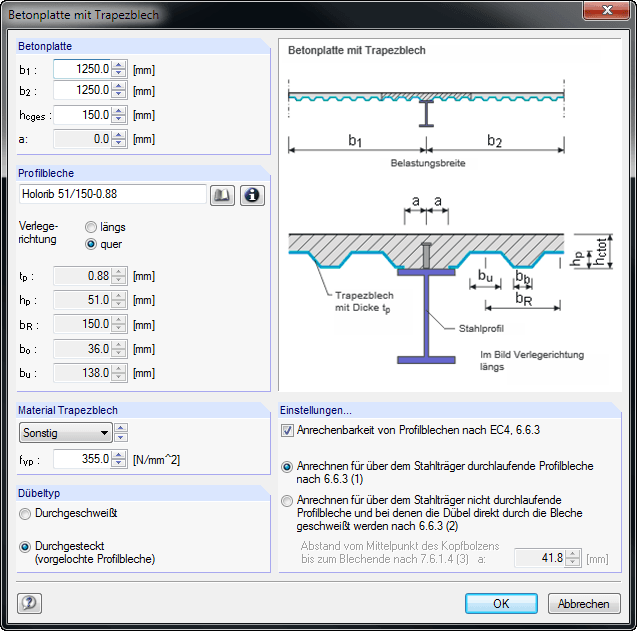Open the Material Trapezblech Sonstig dropdown

tap(66, 433)
